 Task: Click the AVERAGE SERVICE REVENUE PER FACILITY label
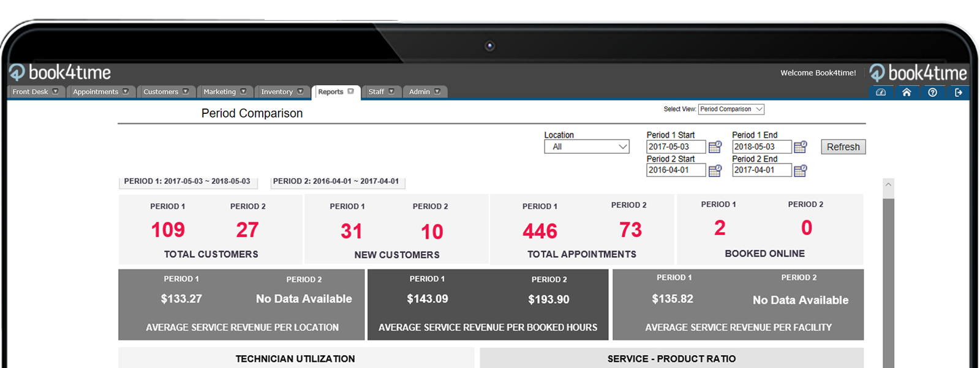pos(739,328)
